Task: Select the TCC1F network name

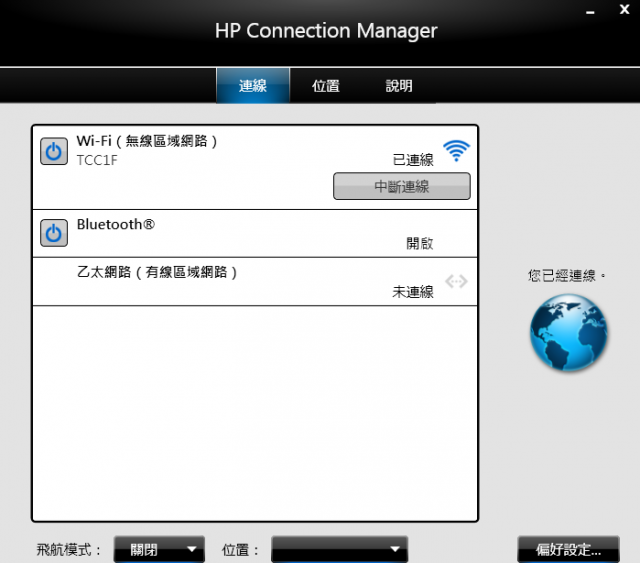Action: 97,160
